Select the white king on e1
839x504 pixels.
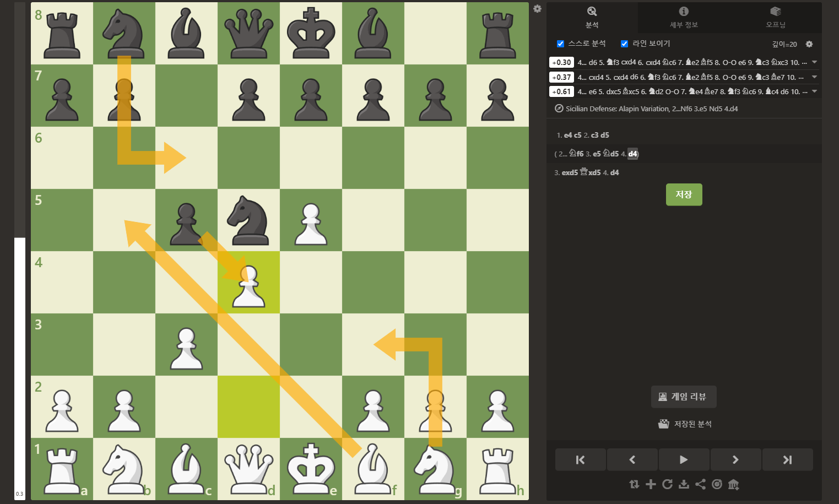pyautogui.click(x=311, y=469)
